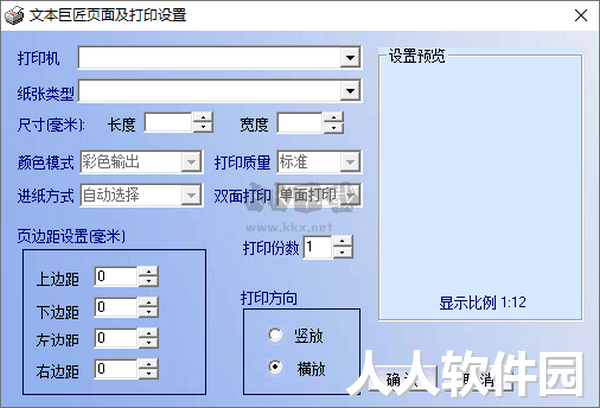This screenshot has height=408, width=600.
Task: Click the 右边距 right margin field
Action: 116,369
